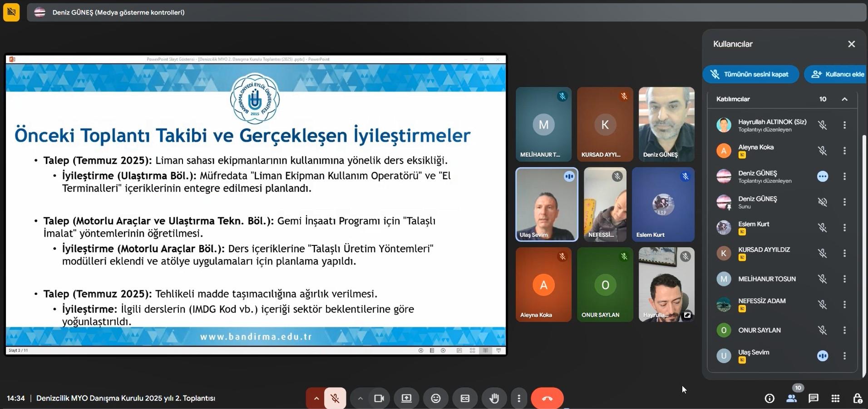Image resolution: width=868 pixels, height=409 pixels.
Task: Toggle the microphone mute button
Action: 335,399
